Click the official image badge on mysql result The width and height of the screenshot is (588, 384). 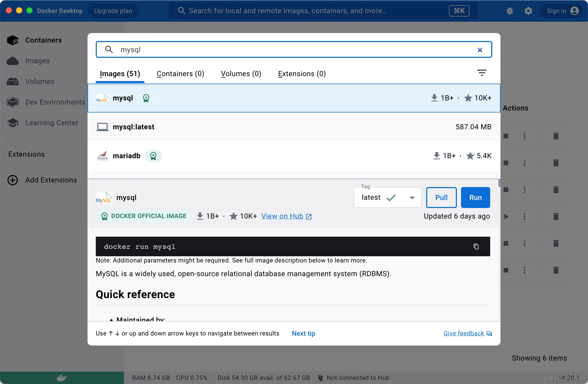pos(146,98)
